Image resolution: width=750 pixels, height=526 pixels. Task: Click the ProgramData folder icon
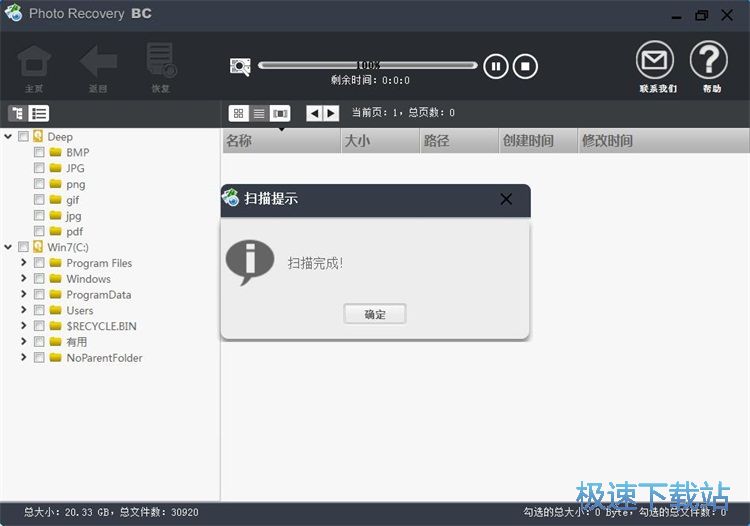coord(55,294)
